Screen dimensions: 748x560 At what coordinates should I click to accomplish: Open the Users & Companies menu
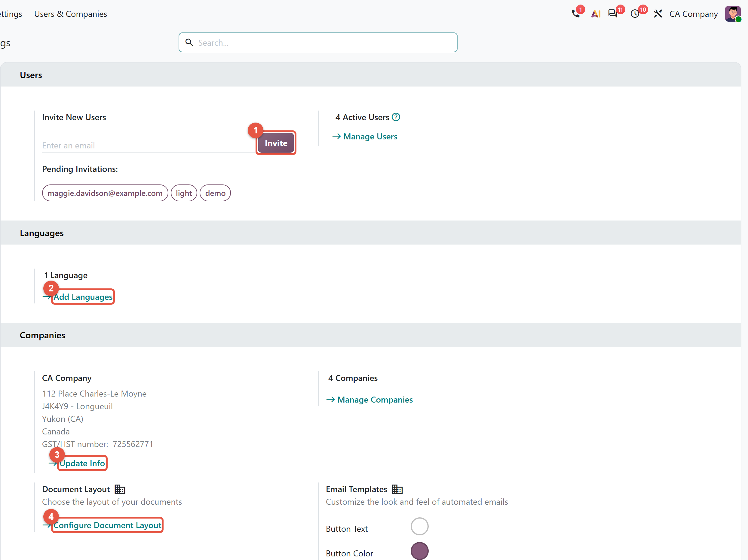[71, 14]
